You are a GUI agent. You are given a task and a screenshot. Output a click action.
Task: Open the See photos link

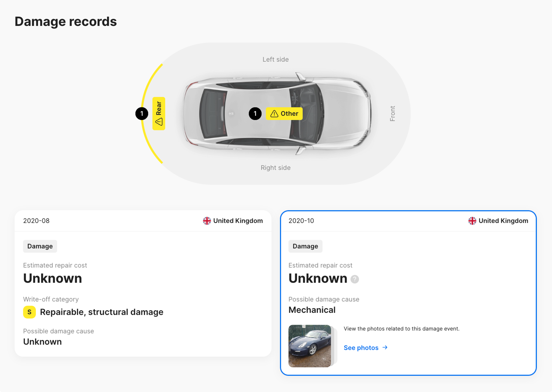click(361, 348)
